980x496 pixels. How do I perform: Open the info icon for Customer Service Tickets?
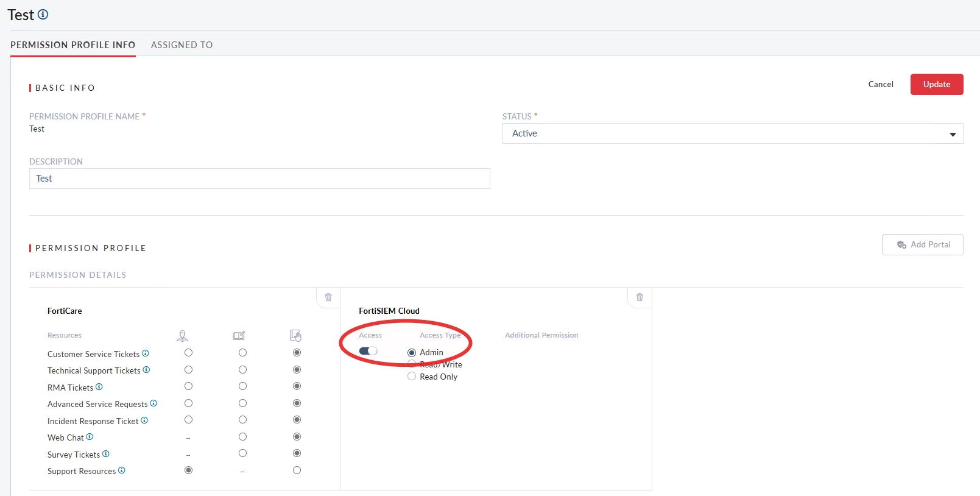[146, 353]
